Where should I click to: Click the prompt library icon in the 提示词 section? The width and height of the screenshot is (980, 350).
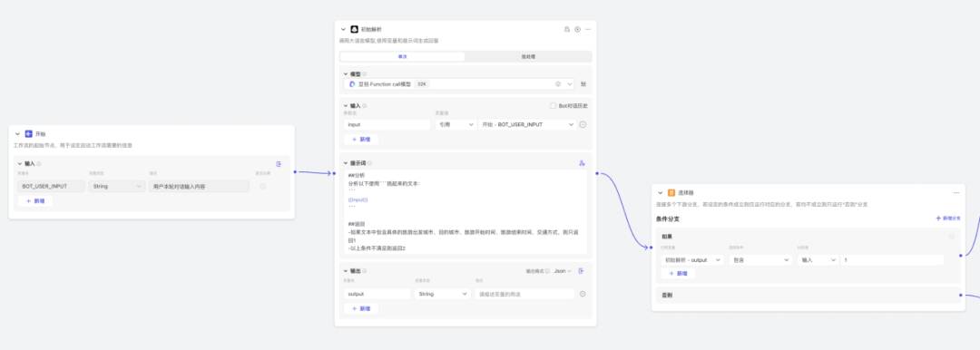pyautogui.click(x=582, y=163)
